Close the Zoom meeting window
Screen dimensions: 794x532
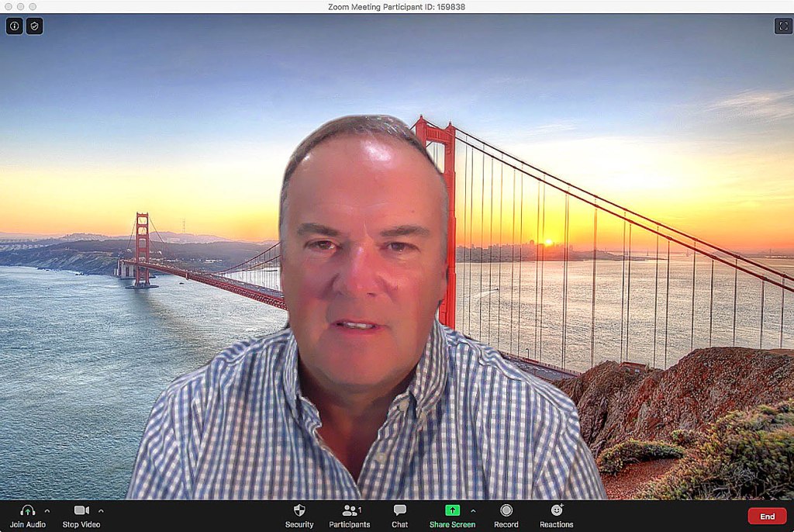[8, 6]
